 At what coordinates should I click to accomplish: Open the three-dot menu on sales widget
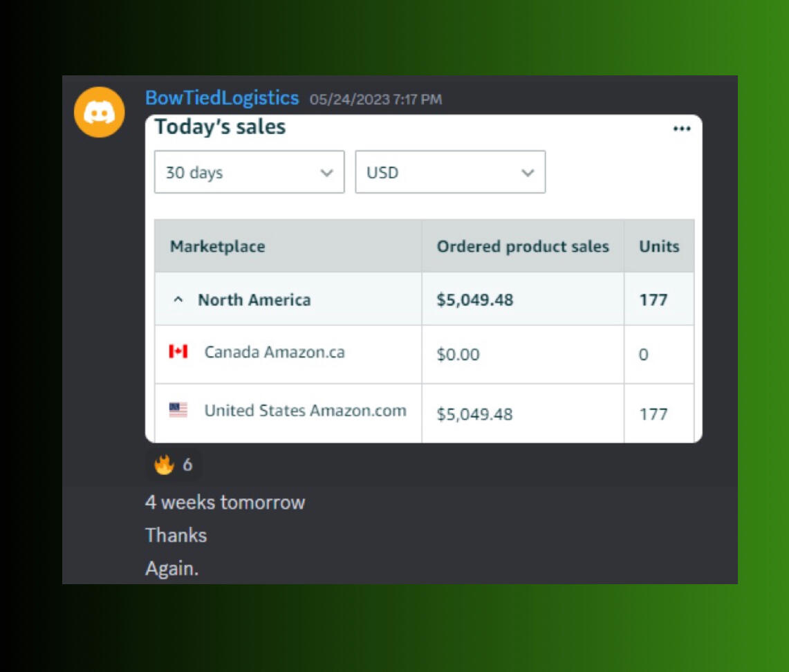682,129
